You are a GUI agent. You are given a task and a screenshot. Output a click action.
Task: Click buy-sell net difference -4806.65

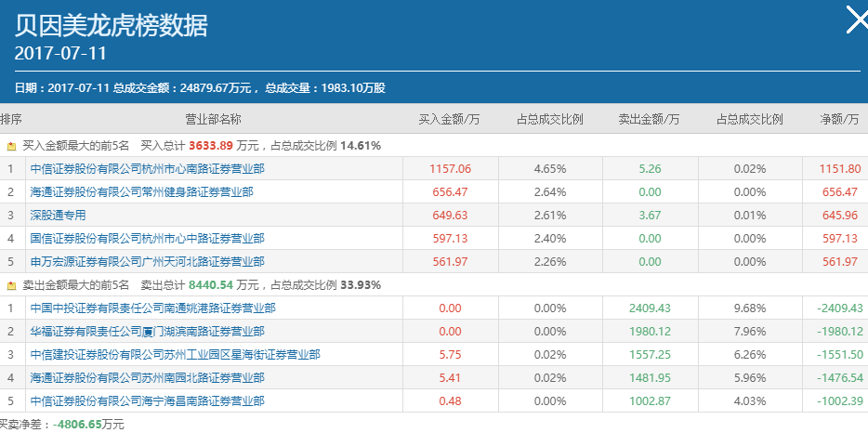pos(77,426)
